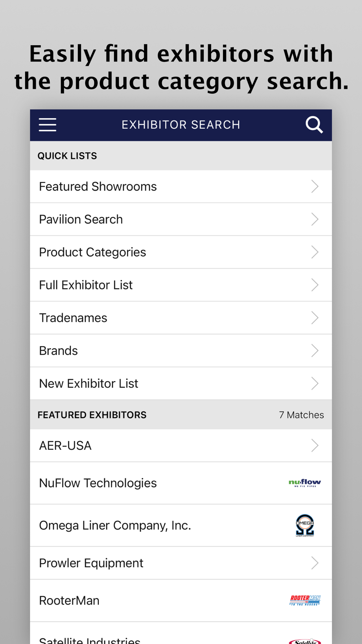Tap the Omega Liner Company logo
This screenshot has width=362, height=644.
pyautogui.click(x=305, y=525)
